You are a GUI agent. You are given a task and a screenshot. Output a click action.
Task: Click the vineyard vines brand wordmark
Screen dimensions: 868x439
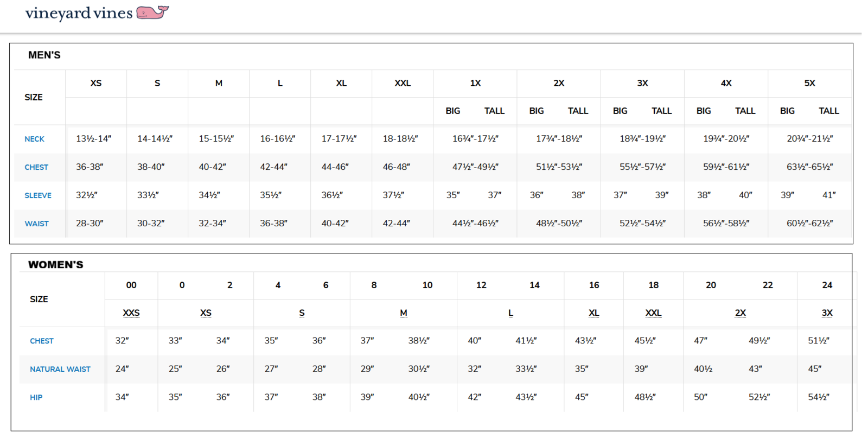79,13
